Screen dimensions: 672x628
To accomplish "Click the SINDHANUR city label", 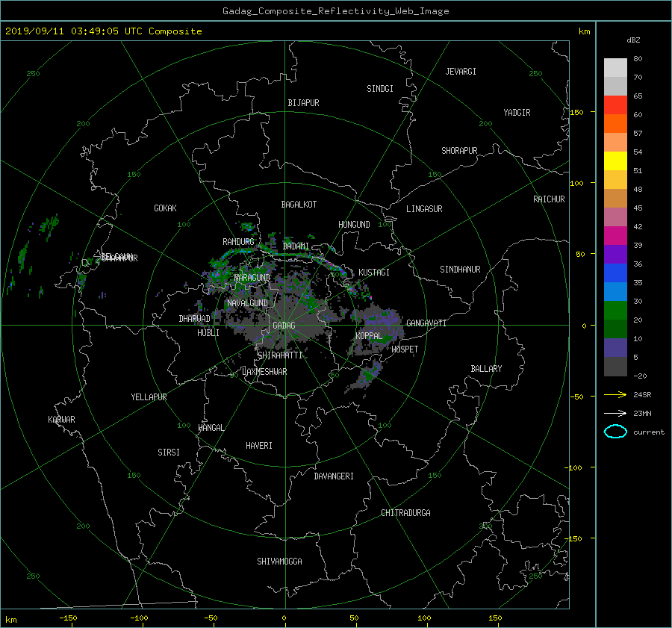I will tap(460, 270).
